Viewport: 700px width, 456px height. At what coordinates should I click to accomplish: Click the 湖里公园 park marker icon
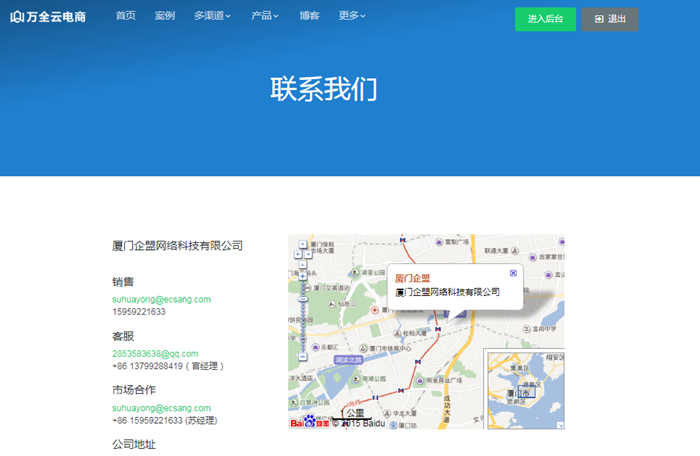pyautogui.click(x=355, y=272)
